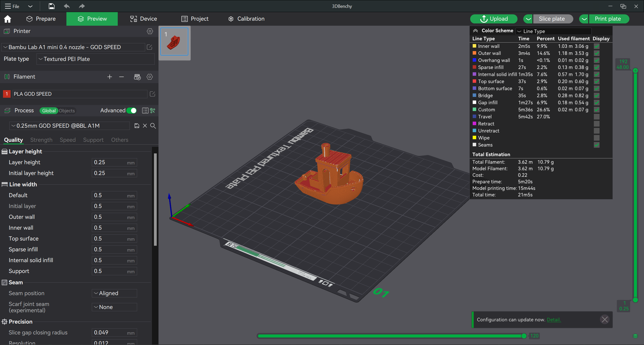
Task: Open the Home screen icon
Action: (8, 19)
